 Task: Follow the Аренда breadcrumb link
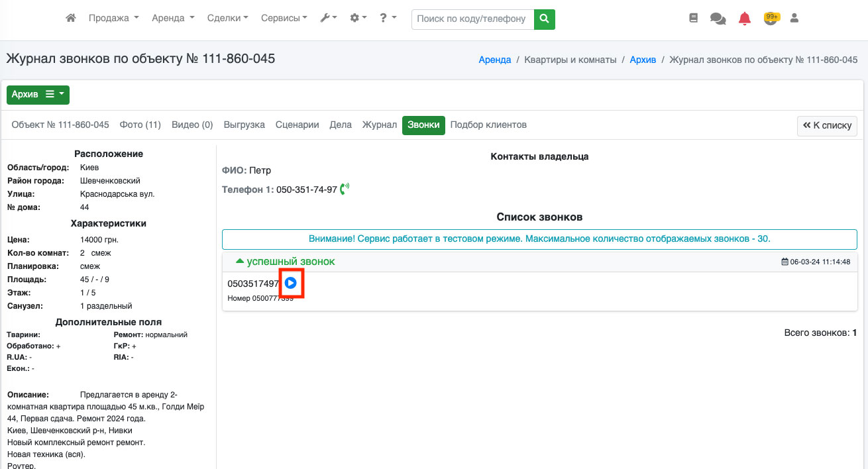pos(494,60)
